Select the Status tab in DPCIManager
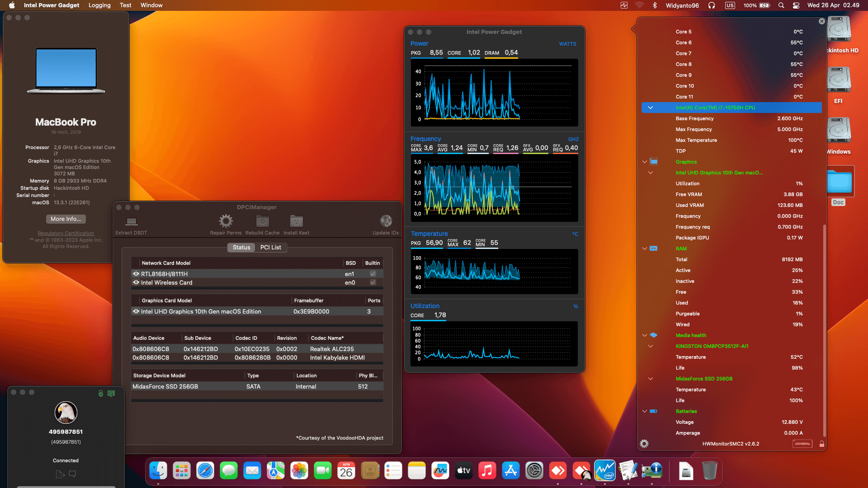The width and height of the screenshot is (868, 488). pos(241,247)
